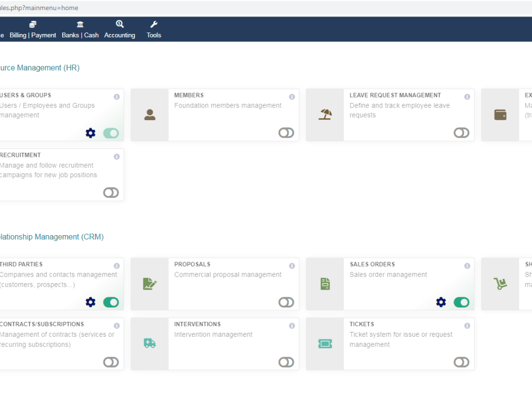Image resolution: width=532 pixels, height=399 pixels.
Task: Click the Tickets module ticket icon
Action: [x=325, y=344]
